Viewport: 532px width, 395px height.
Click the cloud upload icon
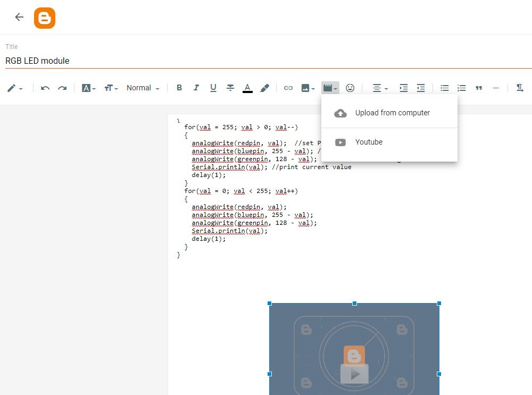340,113
